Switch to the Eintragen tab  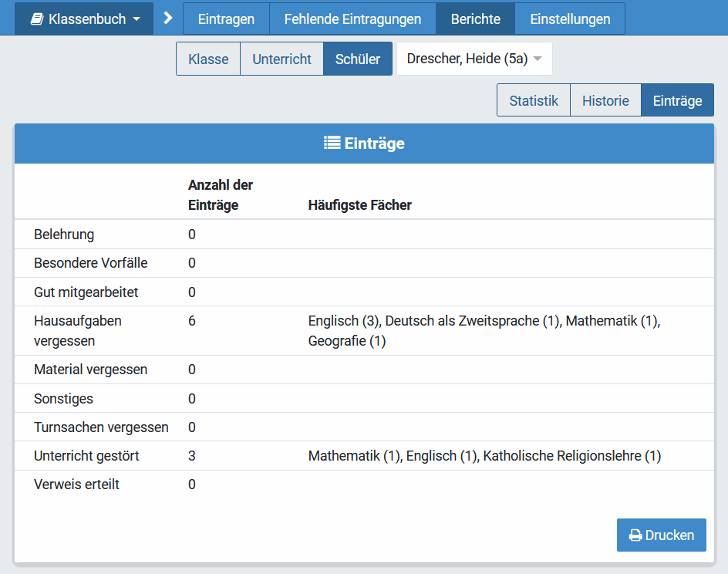coord(226,19)
